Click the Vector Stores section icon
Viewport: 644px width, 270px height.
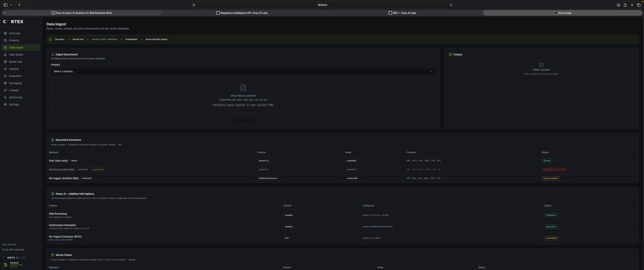point(52,255)
